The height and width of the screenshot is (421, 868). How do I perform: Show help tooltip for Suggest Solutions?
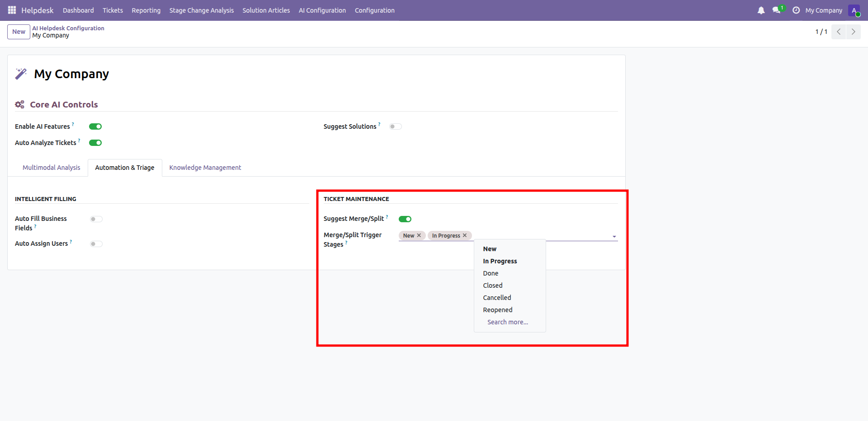coord(379,124)
